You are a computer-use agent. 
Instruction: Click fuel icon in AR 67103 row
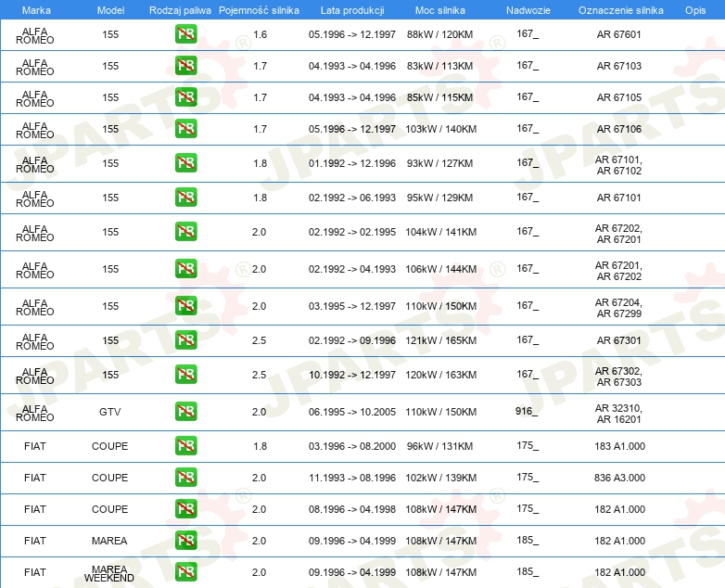185,66
